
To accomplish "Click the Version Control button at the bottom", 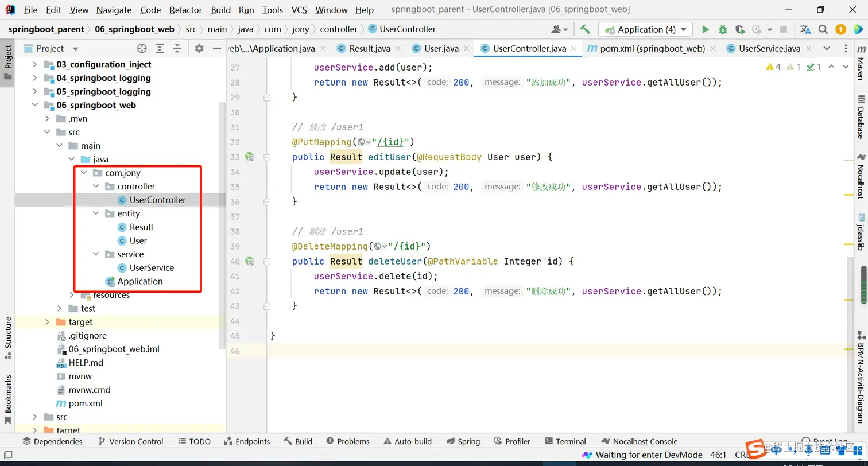I will [x=130, y=441].
